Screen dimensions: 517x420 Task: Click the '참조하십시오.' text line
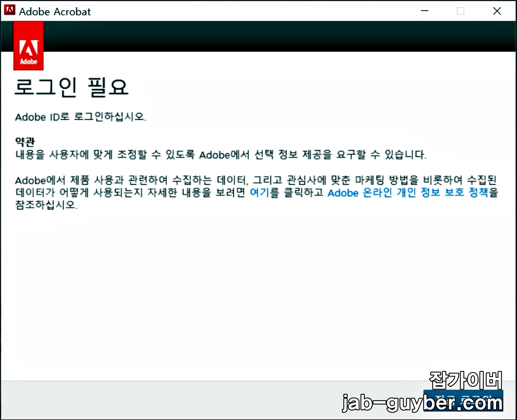click(46, 205)
